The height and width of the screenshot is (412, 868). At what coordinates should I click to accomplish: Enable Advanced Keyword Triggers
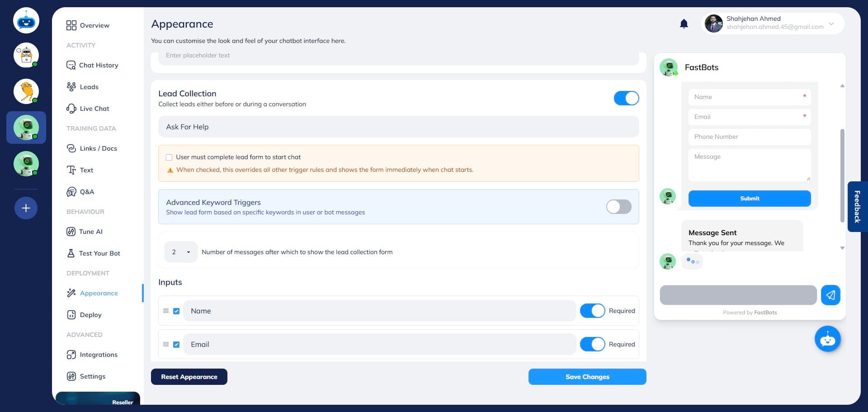click(618, 207)
